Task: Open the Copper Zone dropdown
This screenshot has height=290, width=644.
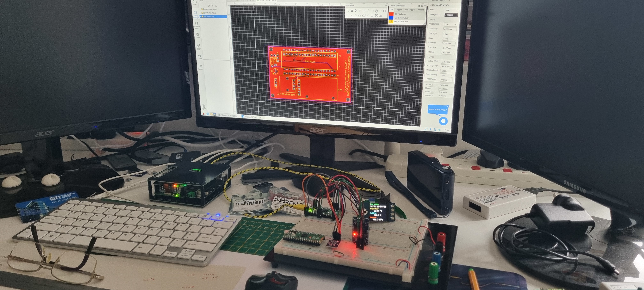Action: (x=446, y=80)
